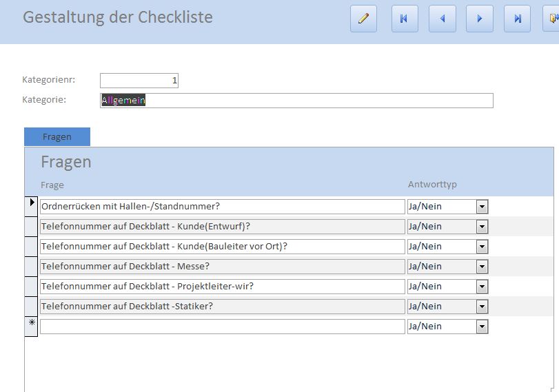Switch to the Fragen tab

[x=57, y=136]
